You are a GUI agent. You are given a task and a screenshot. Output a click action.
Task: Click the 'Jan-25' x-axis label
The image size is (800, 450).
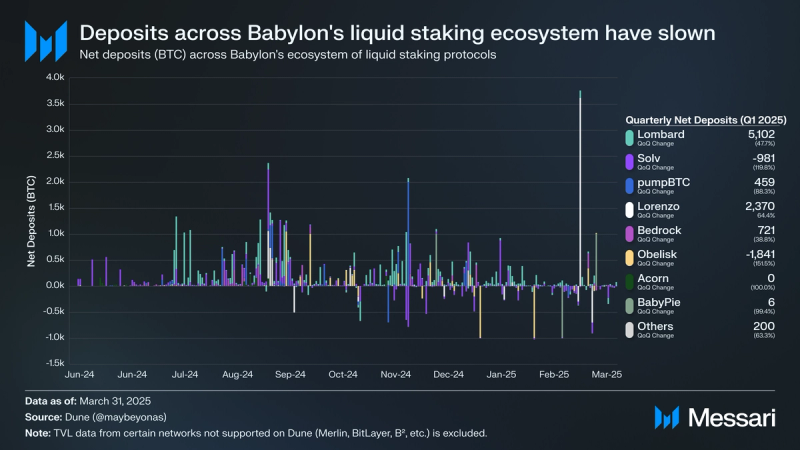501,374
